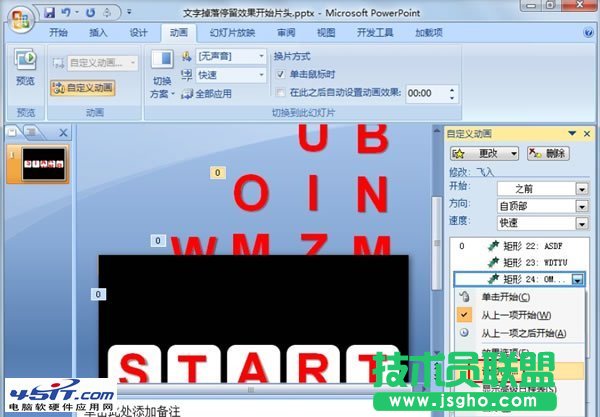Open the disabled 自定义动画 animate dropdown
This screenshot has width=600, height=417.
[103, 63]
